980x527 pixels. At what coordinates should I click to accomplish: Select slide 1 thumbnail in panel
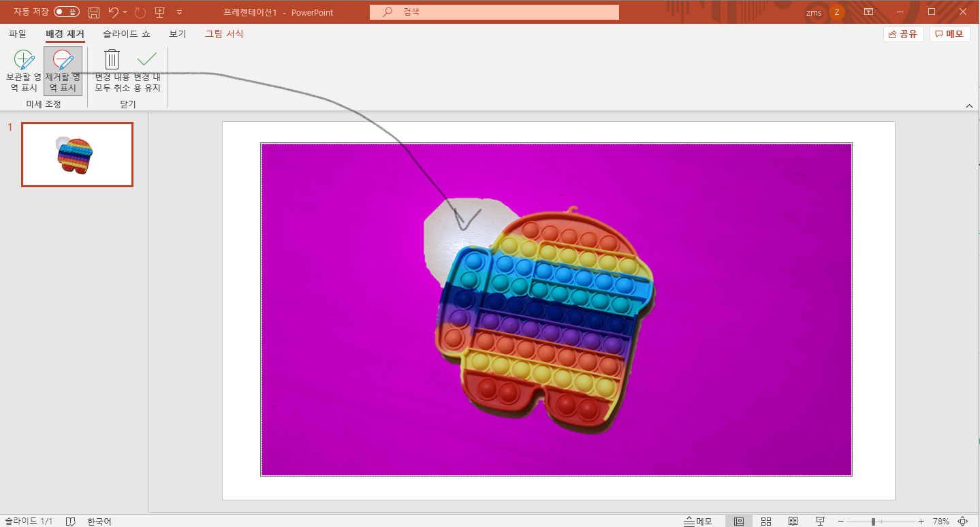[x=77, y=155]
